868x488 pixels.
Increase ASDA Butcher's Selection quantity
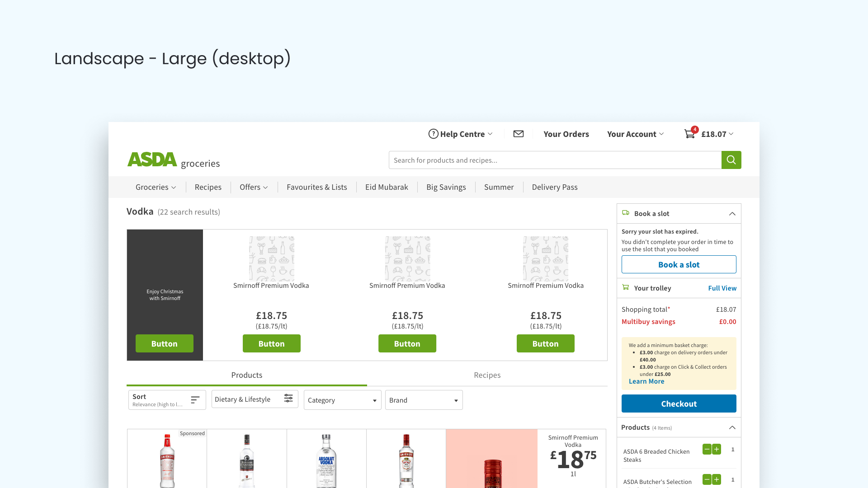pyautogui.click(x=717, y=479)
